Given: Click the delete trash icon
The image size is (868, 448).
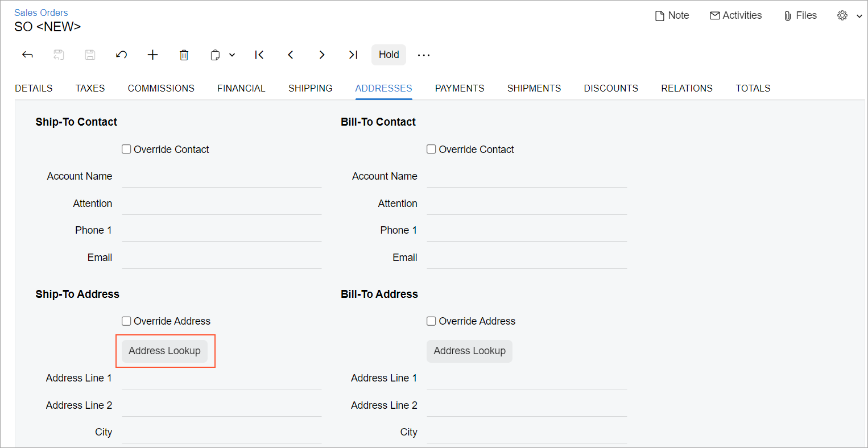Looking at the screenshot, I should click(184, 55).
